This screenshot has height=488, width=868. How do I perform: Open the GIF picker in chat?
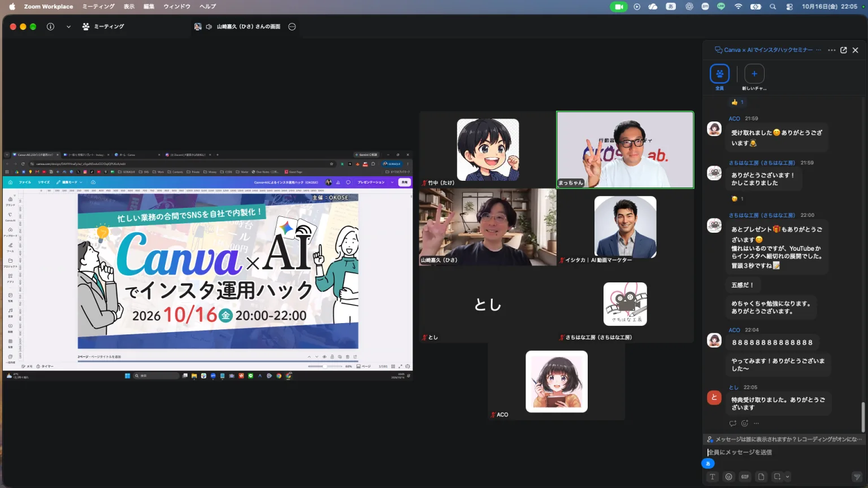pos(745,477)
